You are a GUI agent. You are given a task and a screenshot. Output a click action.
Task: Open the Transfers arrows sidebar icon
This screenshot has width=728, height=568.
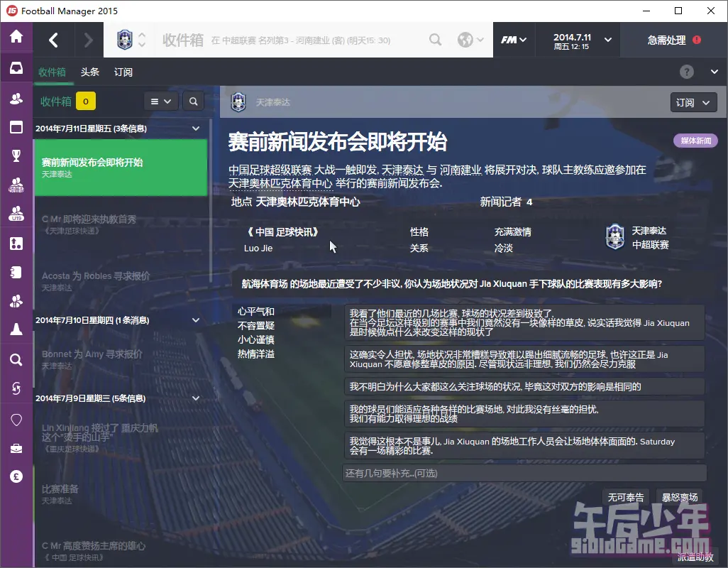16,388
